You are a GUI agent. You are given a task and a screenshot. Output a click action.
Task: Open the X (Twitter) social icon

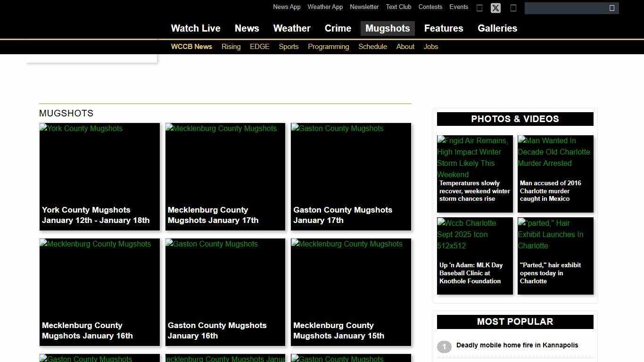(x=495, y=8)
